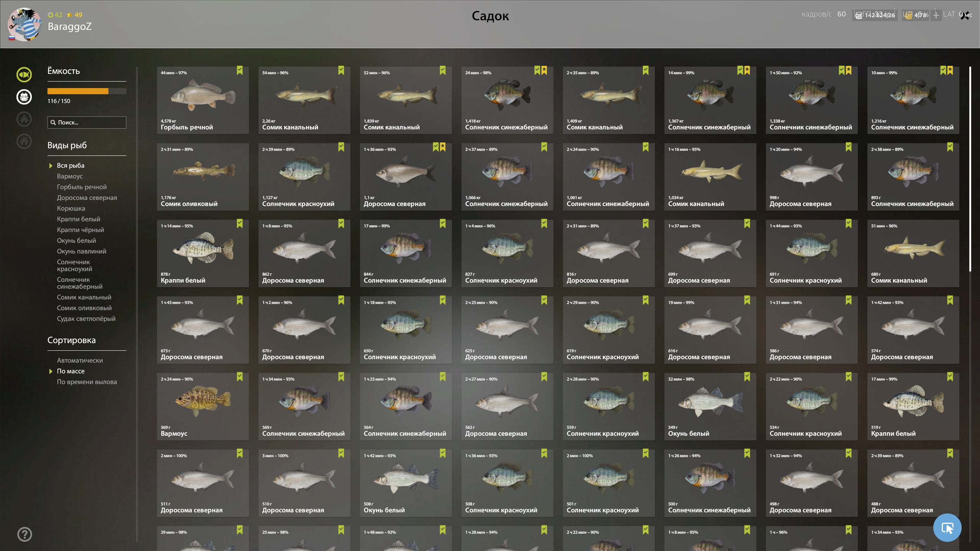Click the blue cursor overlay button

tap(947, 528)
